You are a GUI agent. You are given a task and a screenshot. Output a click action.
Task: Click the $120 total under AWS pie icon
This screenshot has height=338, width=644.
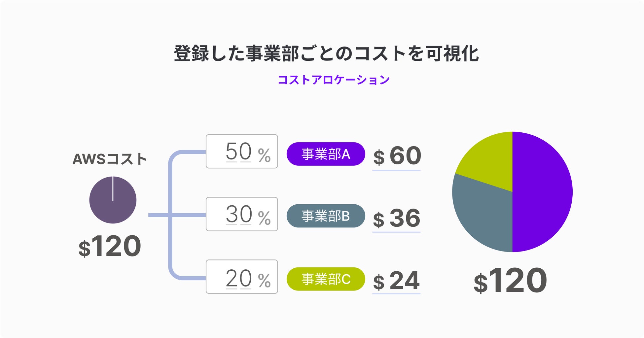pos(110,247)
